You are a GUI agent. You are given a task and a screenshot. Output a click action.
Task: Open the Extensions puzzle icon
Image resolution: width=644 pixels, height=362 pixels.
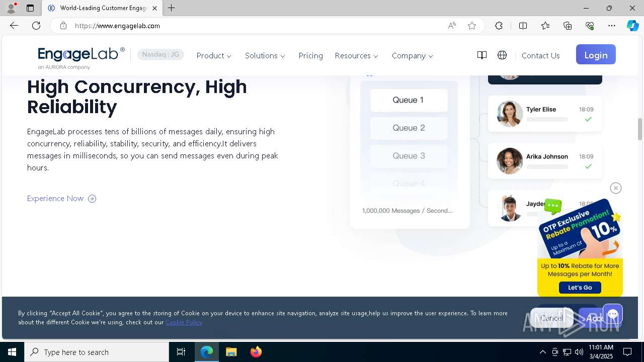[499, 26]
